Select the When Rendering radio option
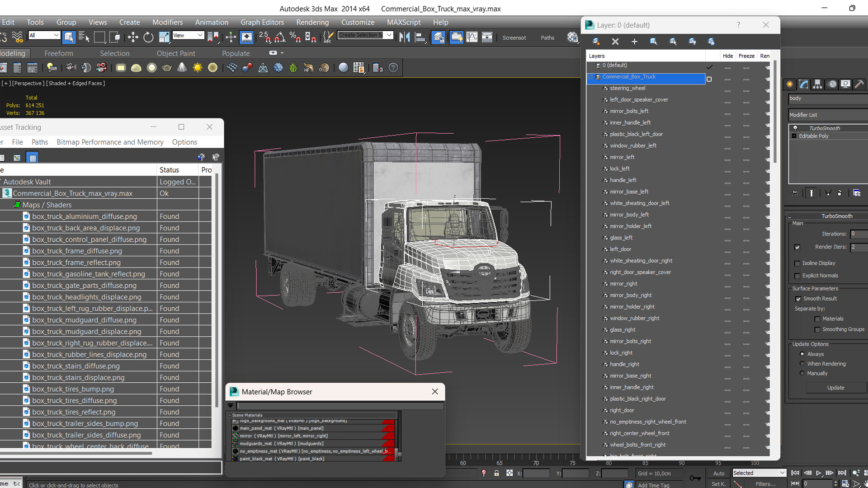Viewport: 868px width, 488px height. (x=802, y=364)
